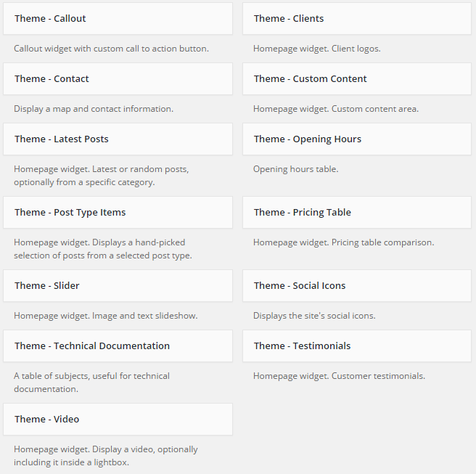Viewport: 476px width, 474px height.
Task: Select the Theme - Slider widget
Action: (118, 286)
